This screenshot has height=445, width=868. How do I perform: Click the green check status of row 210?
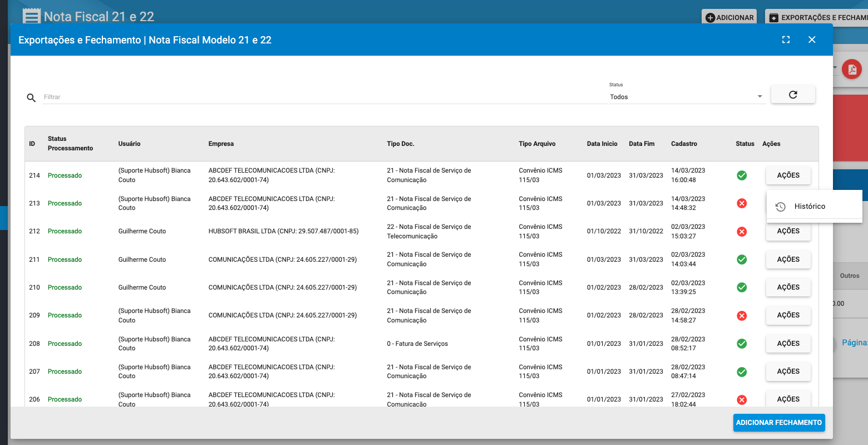[x=742, y=287]
